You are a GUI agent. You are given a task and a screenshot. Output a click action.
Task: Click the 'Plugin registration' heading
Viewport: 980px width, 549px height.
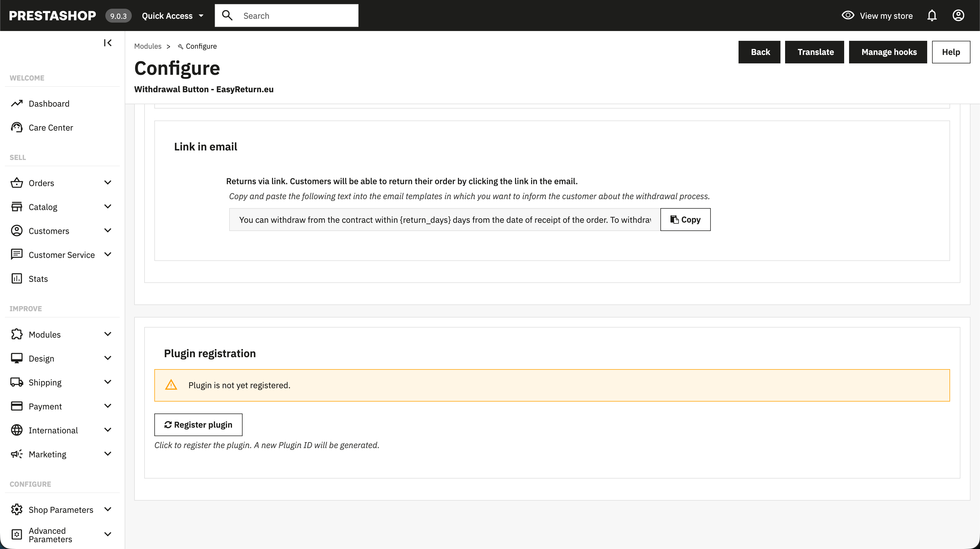coord(210,354)
